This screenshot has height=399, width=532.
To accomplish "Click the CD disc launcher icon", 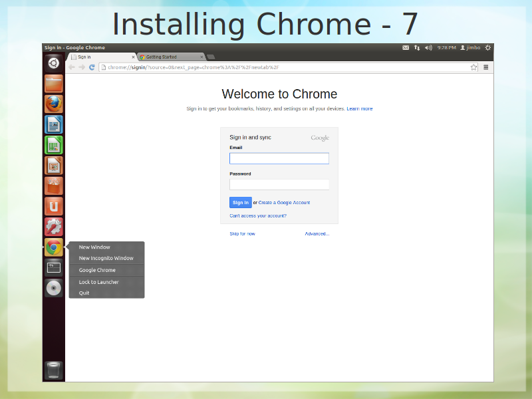I will (x=54, y=288).
